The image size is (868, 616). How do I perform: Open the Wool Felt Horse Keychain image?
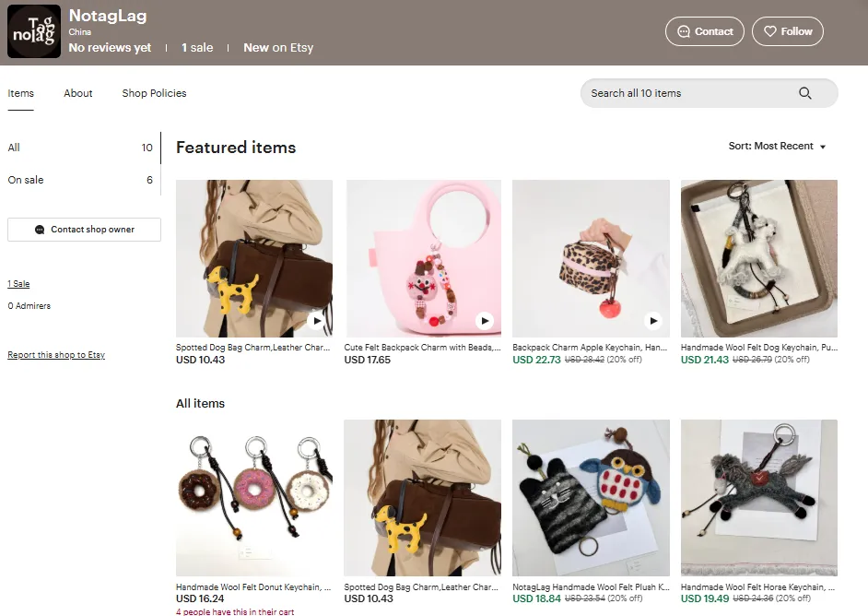[x=758, y=498]
